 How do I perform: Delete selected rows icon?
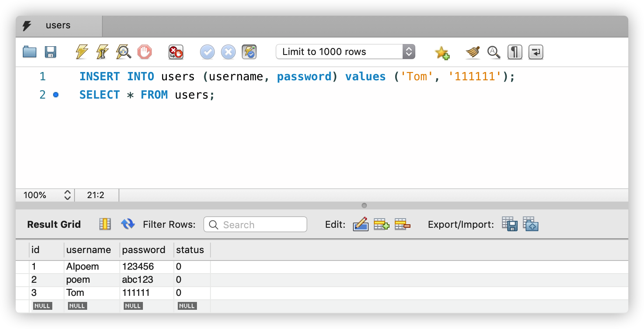pyautogui.click(x=402, y=224)
